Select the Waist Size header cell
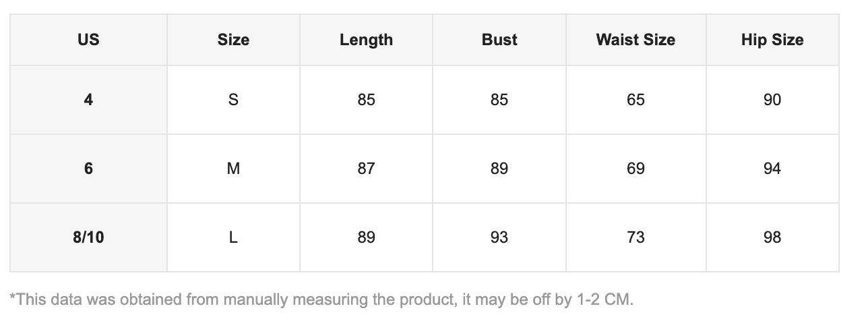The height and width of the screenshot is (321, 868). (x=635, y=40)
